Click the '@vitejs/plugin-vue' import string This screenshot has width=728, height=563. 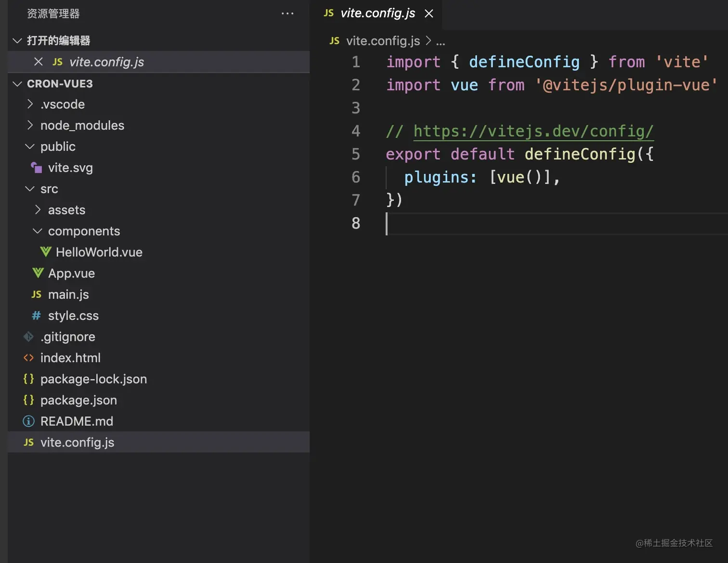[626, 85]
